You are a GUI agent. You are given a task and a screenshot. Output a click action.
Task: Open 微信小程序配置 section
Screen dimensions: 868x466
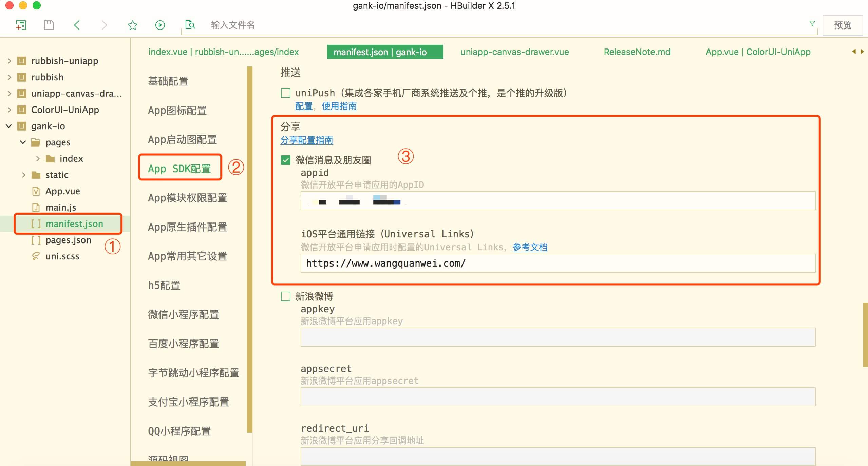(183, 314)
